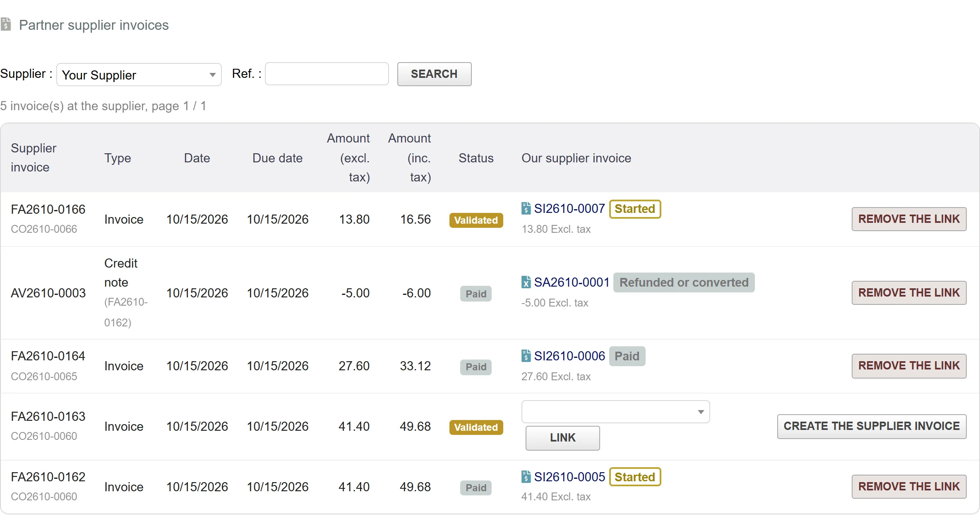Click the SEARCH button
The width and height of the screenshot is (980, 531).
tap(434, 74)
